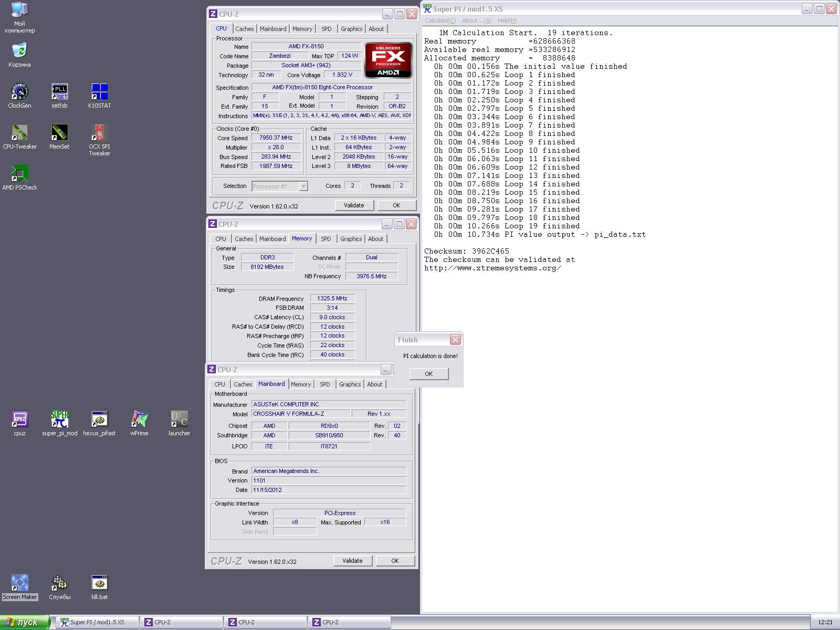The height and width of the screenshot is (630, 840).
Task: Open Graphics tab in top CPU-Z window
Action: coord(351,29)
